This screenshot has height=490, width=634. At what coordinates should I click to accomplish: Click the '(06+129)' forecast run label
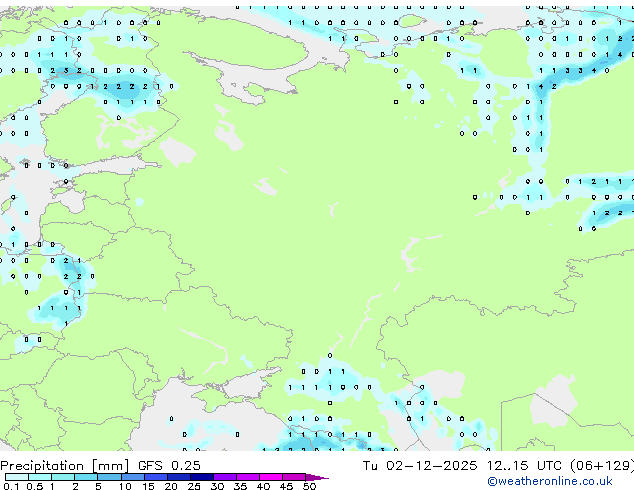[602, 466]
